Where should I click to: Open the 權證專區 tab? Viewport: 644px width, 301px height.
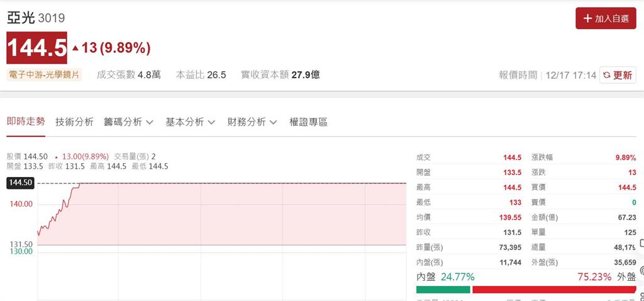tap(308, 122)
